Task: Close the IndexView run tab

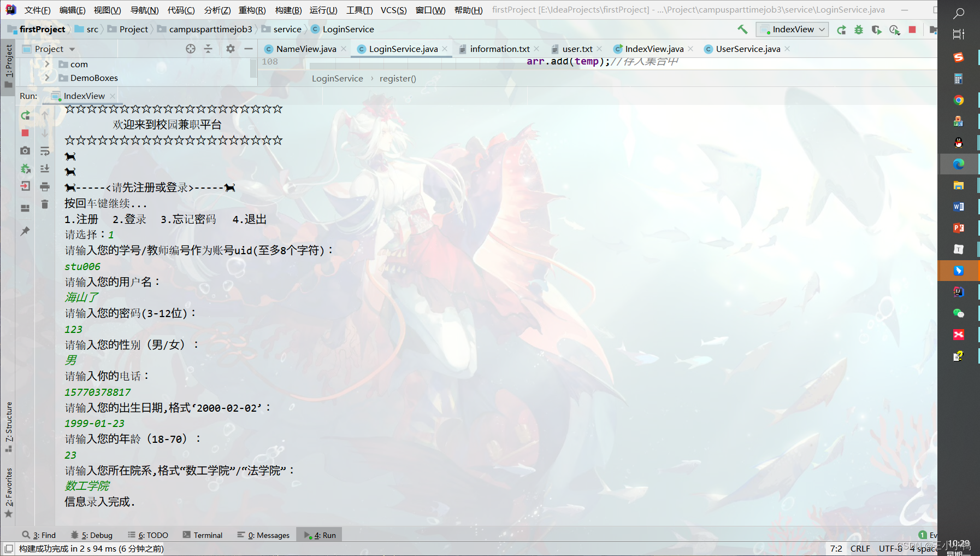Action: coord(113,96)
